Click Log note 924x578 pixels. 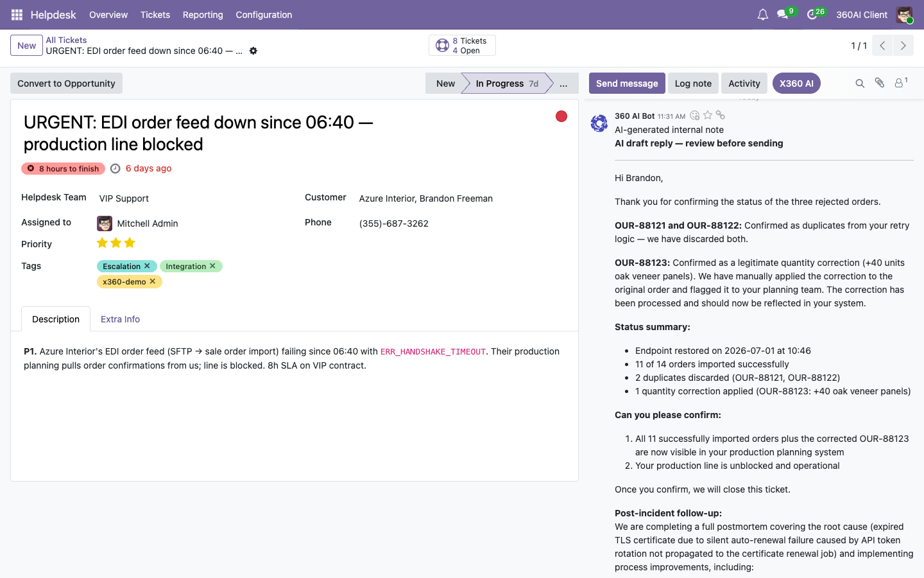point(693,83)
